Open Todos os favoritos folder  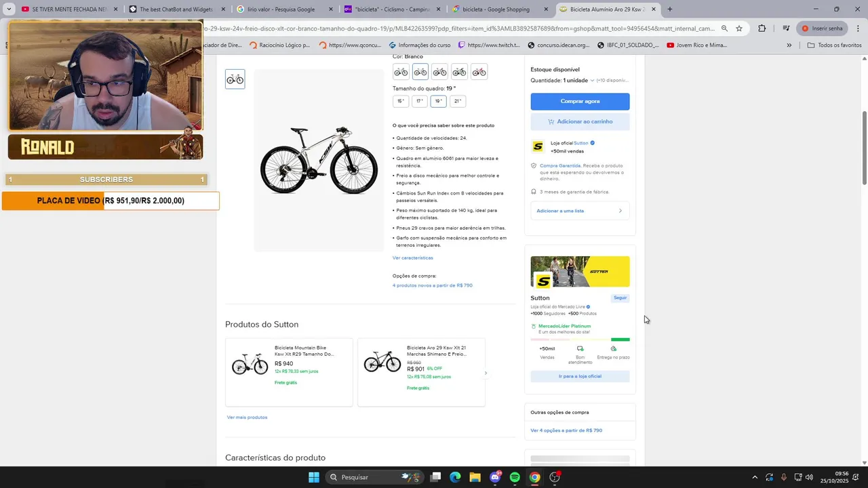(835, 45)
